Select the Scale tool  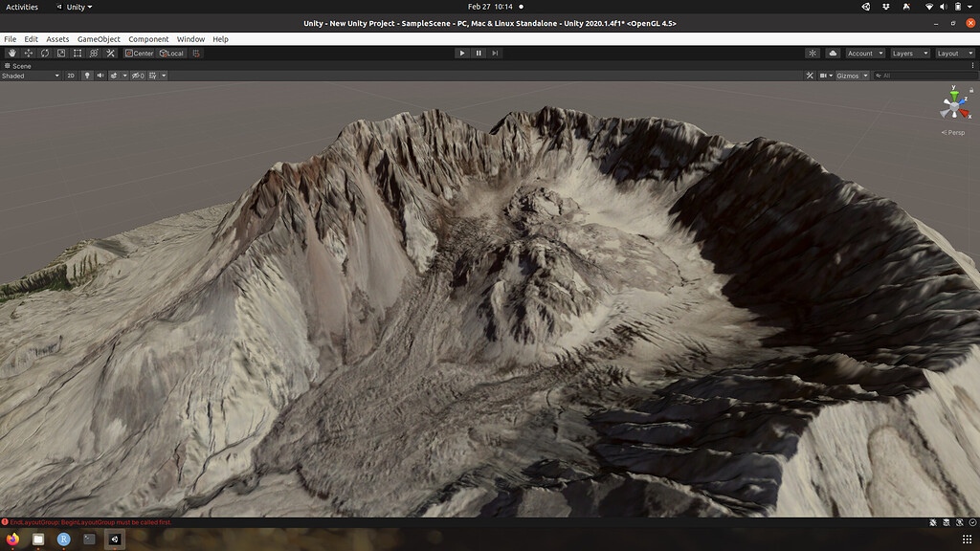[61, 53]
